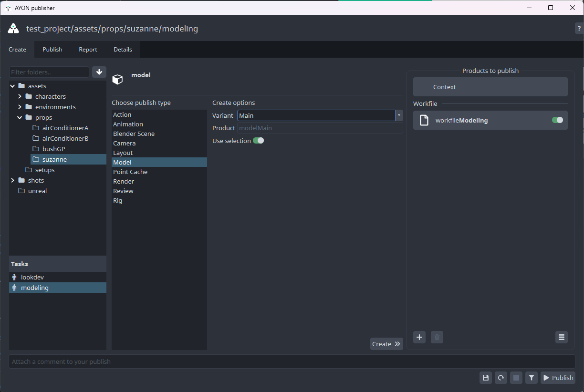
Task: Collapse the props folder
Action: coord(20,117)
